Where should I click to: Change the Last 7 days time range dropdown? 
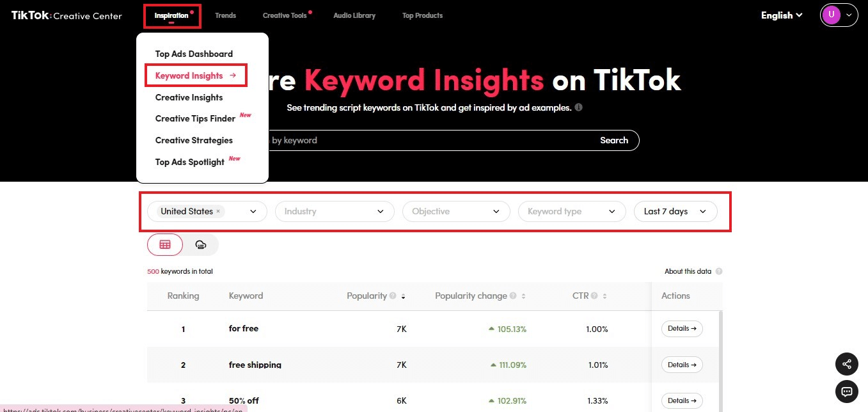tap(675, 211)
